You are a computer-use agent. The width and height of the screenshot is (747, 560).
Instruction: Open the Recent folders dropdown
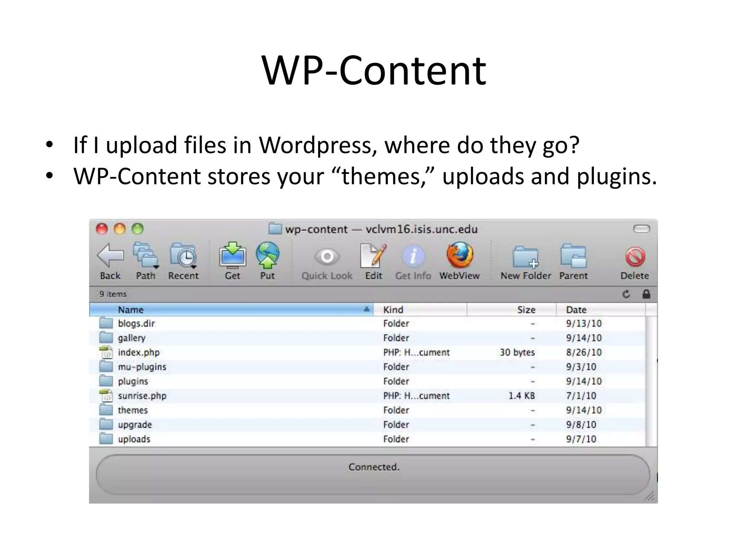point(183,255)
